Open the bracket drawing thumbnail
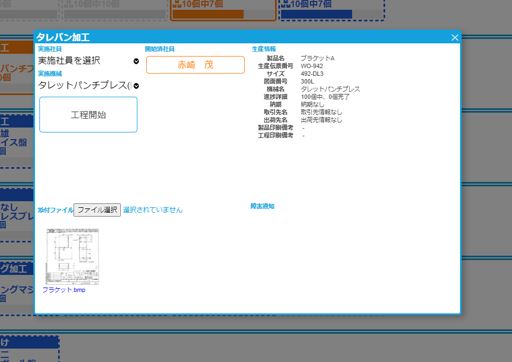Viewport: 512px width, 362px height. pos(72,256)
